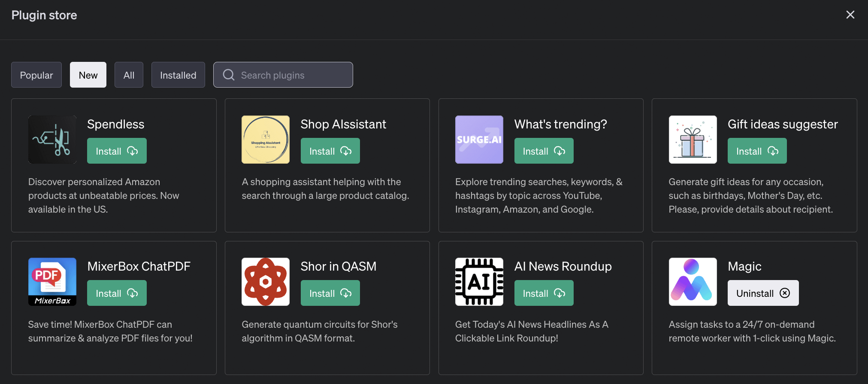The image size is (868, 384).
Task: Click the Shop AIssistant title text
Action: [343, 124]
